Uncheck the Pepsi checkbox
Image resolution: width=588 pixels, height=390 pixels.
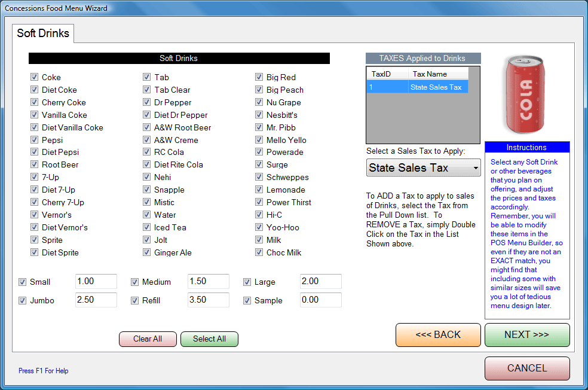[34, 139]
